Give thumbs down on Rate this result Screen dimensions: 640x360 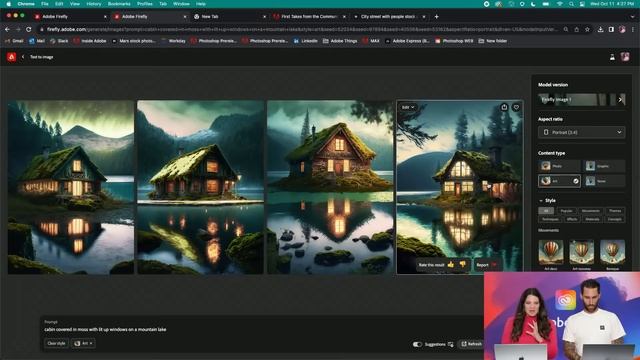462,264
